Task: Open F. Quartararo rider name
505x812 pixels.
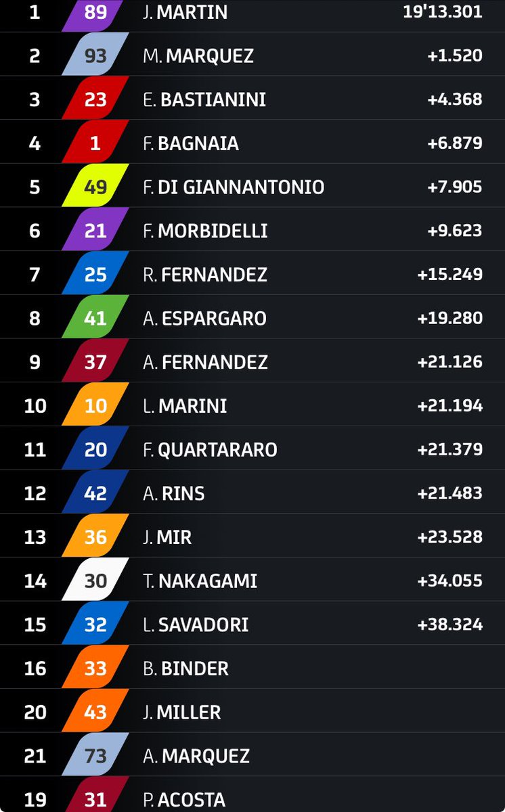Action: tap(210, 450)
